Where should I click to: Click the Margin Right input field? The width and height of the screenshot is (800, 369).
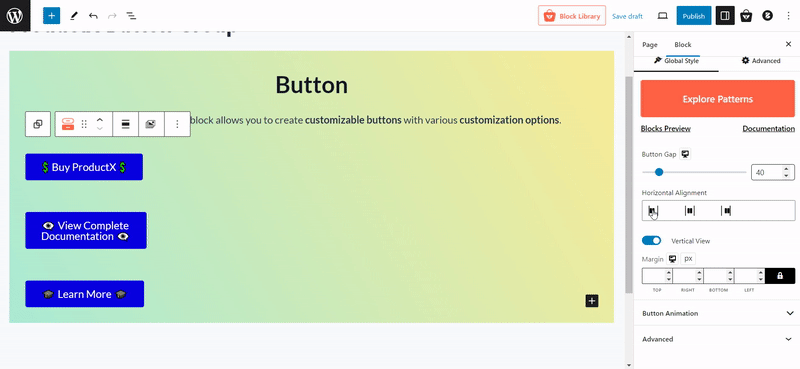[688, 276]
